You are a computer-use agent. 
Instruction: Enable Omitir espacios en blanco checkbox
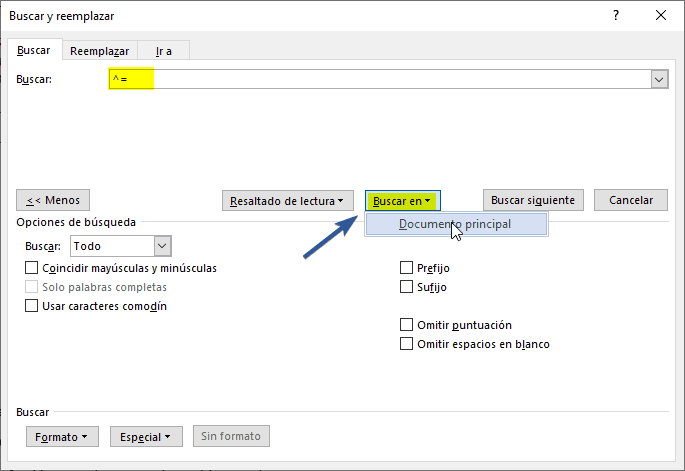coord(406,344)
